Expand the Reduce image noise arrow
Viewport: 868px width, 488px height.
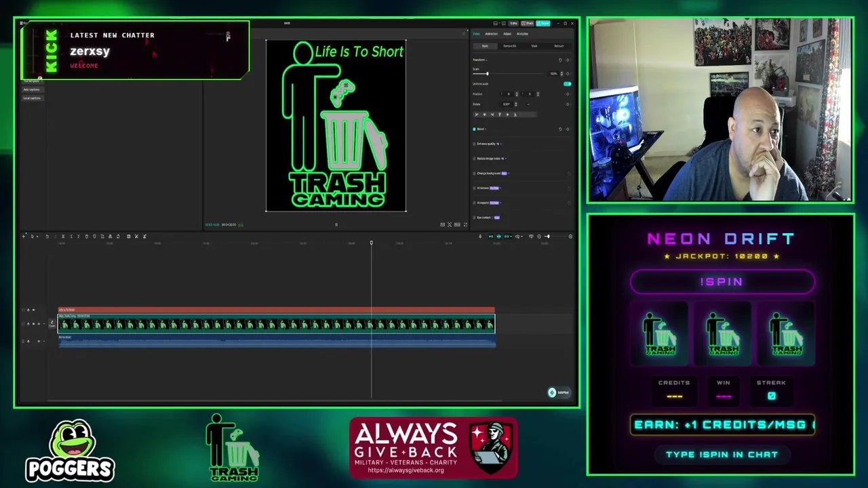pyautogui.click(x=506, y=159)
